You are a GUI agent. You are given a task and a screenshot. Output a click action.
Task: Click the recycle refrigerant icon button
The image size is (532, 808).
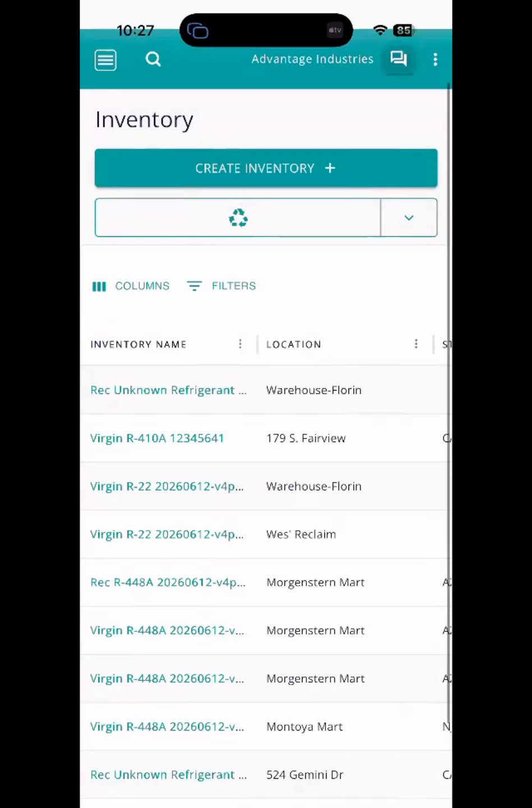pos(238,218)
